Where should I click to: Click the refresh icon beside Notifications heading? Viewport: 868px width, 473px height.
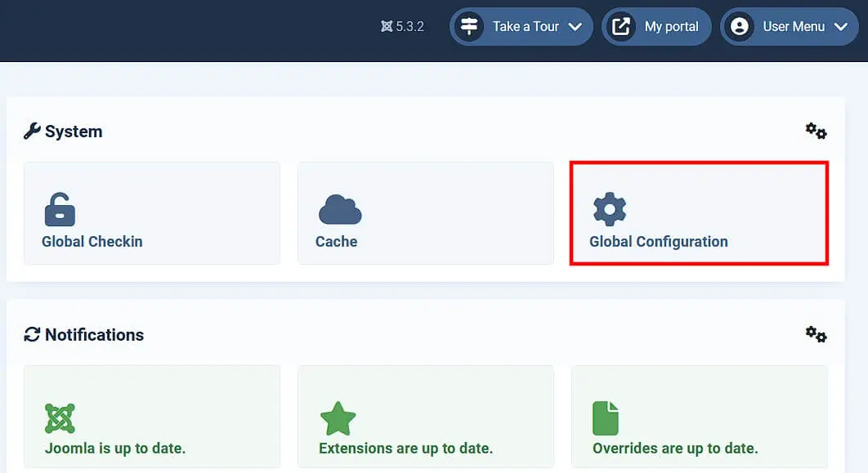pos(33,334)
